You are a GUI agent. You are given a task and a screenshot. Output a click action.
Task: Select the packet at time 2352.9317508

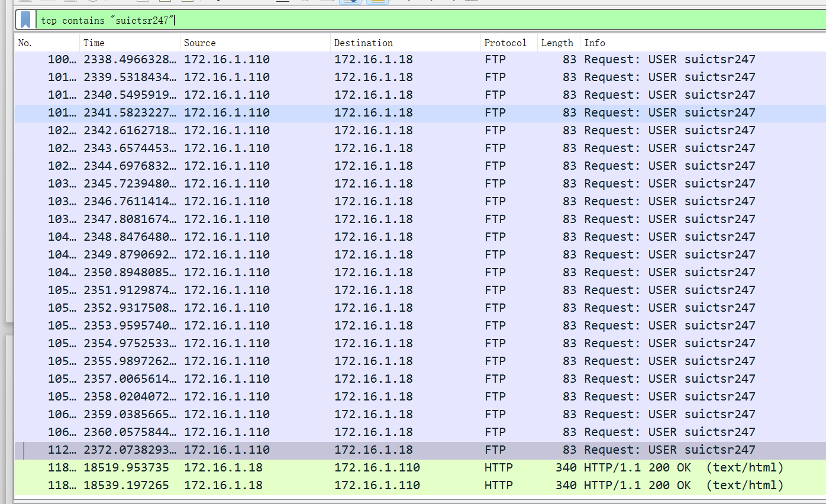(420, 308)
